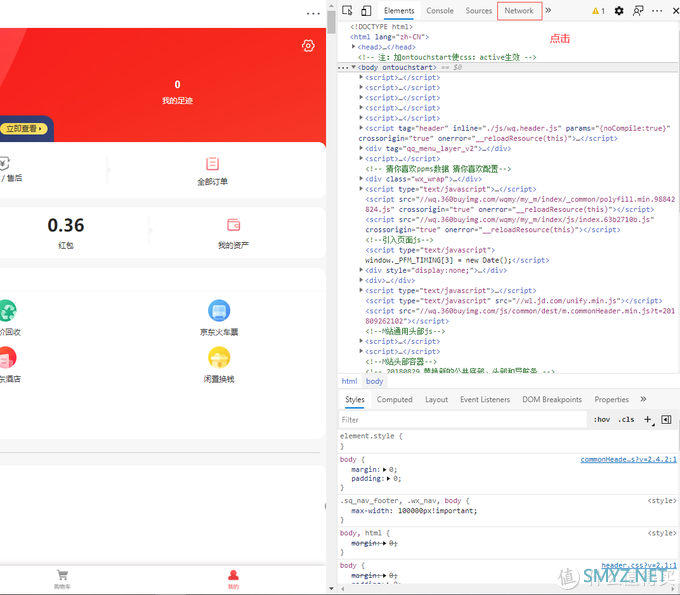Image resolution: width=680 pixels, height=595 pixels.
Task: Expand padding shorthand in body rule
Action: point(389,479)
